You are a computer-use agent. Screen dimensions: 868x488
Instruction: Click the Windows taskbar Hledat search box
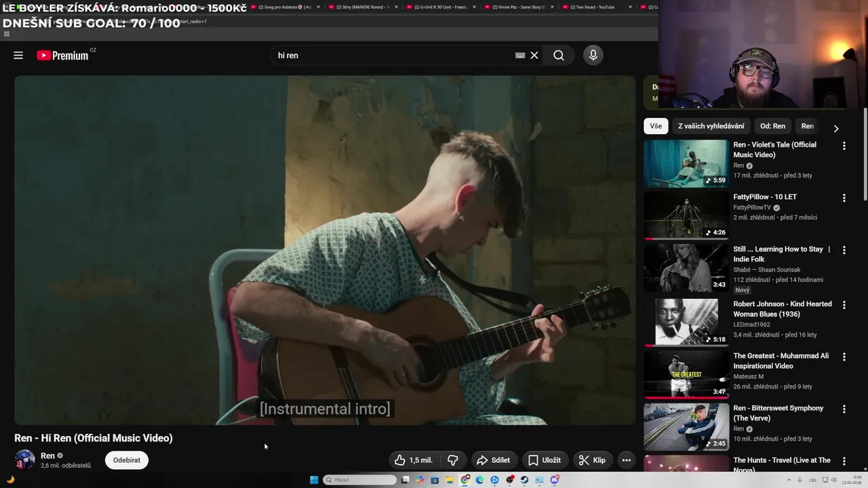tap(359, 480)
